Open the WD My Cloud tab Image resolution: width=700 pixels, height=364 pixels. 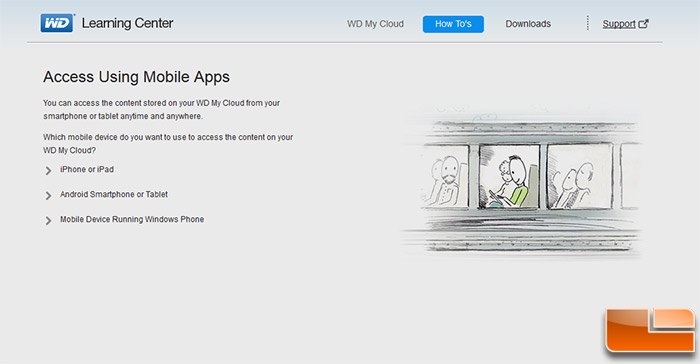pos(375,24)
